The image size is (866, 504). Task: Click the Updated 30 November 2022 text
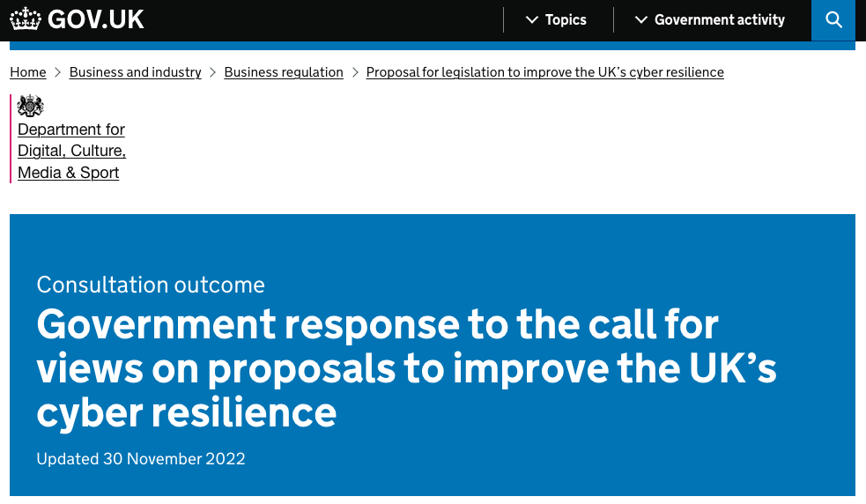coord(141,459)
